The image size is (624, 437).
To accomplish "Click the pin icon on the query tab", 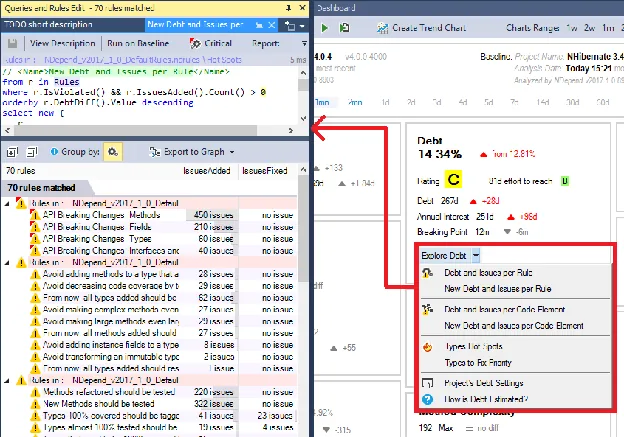I will (259, 25).
